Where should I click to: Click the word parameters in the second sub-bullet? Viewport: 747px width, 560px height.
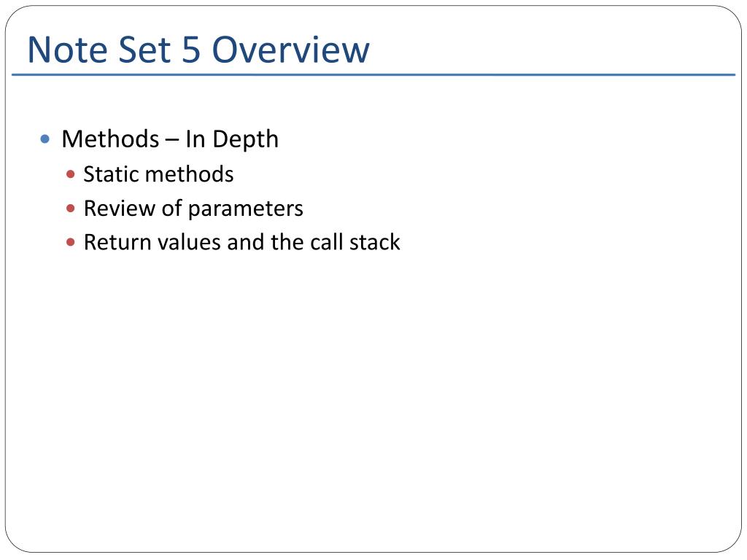pos(246,209)
